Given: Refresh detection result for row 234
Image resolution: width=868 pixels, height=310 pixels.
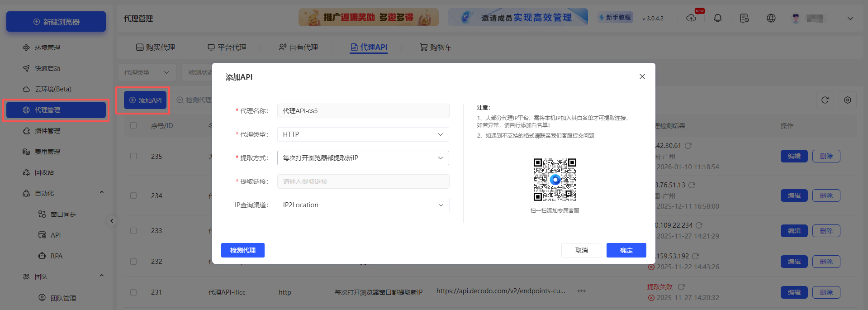Looking at the screenshot, I should [x=692, y=185].
